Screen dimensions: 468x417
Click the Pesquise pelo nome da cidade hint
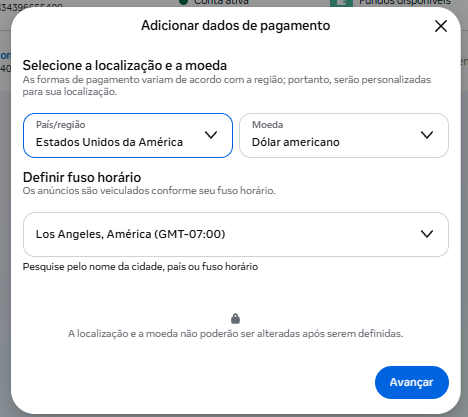(x=140, y=267)
